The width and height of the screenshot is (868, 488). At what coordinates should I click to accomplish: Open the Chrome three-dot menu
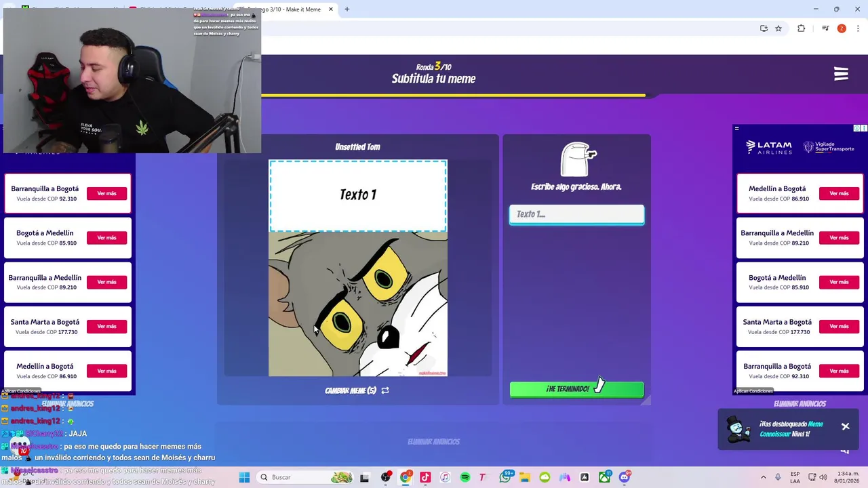(858, 28)
